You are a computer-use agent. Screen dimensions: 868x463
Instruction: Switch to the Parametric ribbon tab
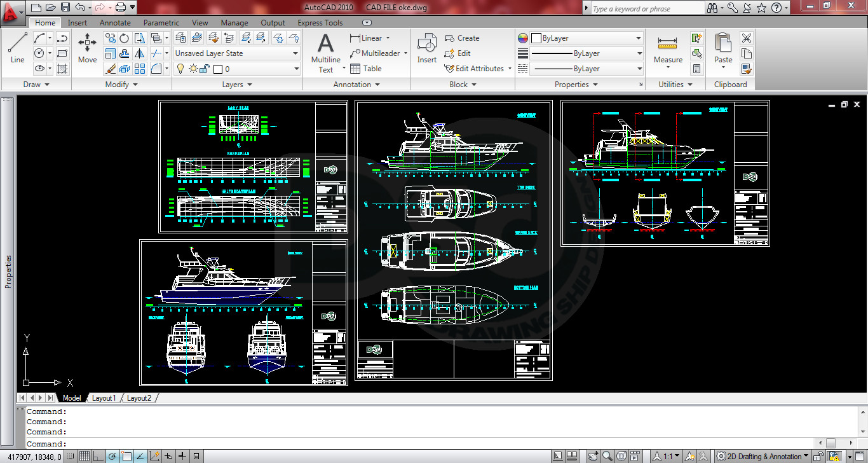point(161,22)
